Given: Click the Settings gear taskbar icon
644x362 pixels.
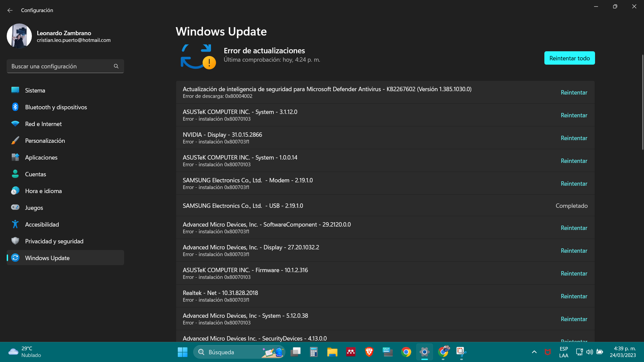Looking at the screenshot, I should 425,352.
